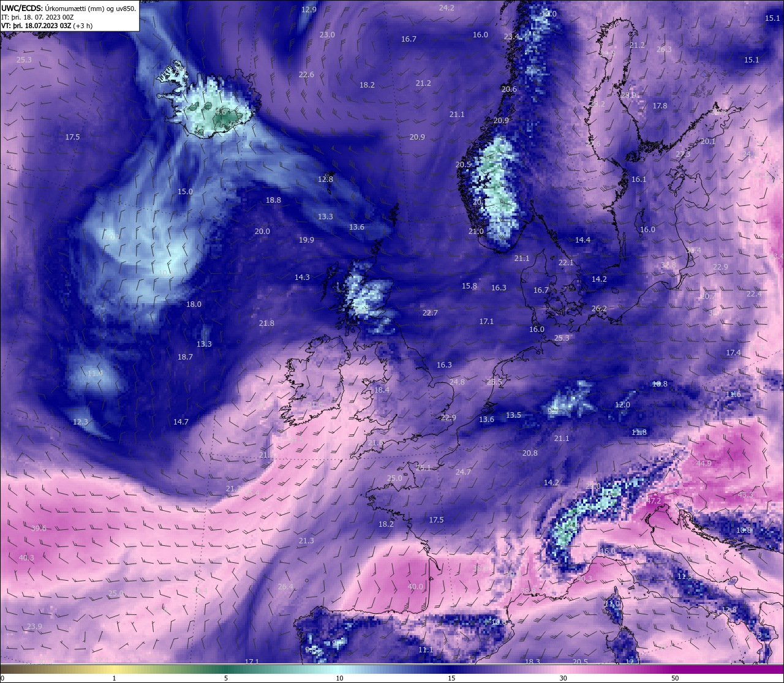Viewport: 784px width, 683px height.
Task: Click the 40.0 value in the Bay of Biscay
Action: coord(415,587)
